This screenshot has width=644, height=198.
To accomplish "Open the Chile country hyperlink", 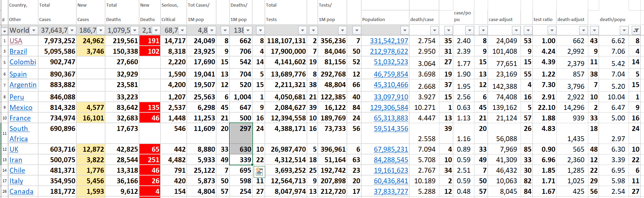I will [x=17, y=170].
